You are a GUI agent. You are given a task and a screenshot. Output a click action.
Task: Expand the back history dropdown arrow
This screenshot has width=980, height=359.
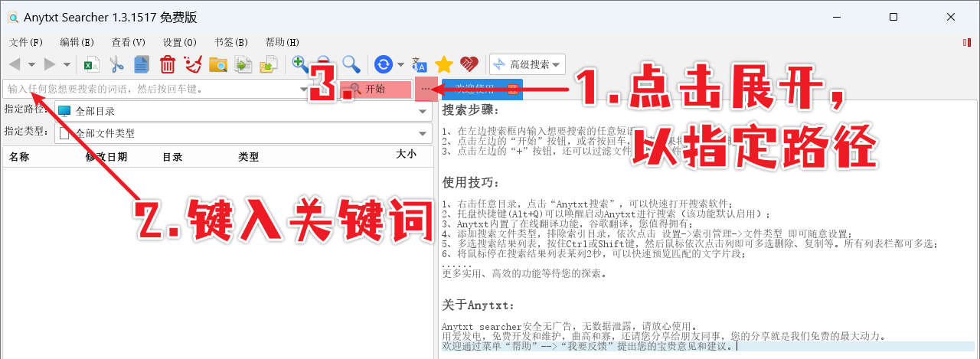point(31,64)
